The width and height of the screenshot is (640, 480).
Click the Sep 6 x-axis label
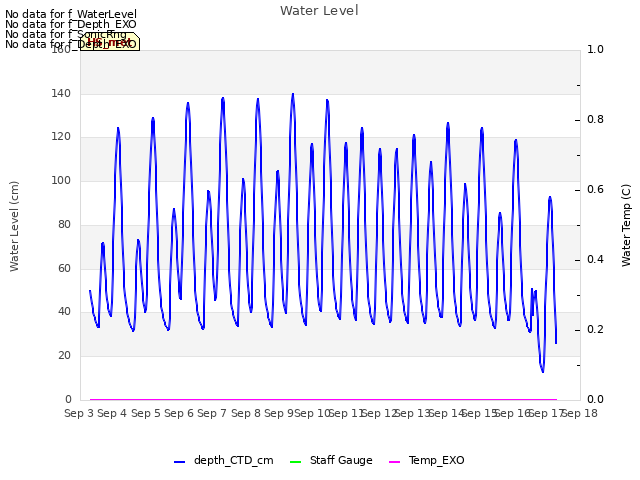coord(179,413)
